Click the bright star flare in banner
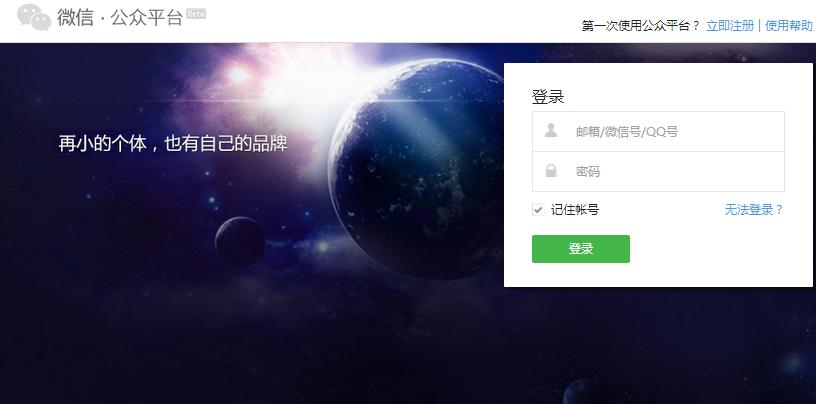 pyautogui.click(x=238, y=74)
